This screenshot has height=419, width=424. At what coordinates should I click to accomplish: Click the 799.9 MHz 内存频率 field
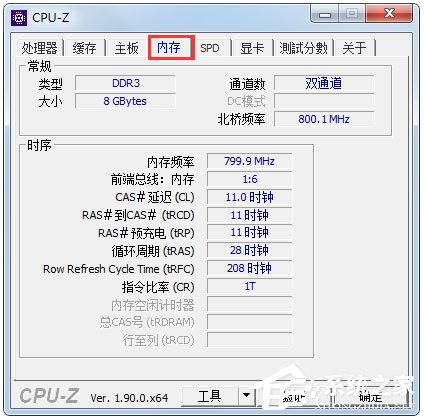[x=250, y=161]
